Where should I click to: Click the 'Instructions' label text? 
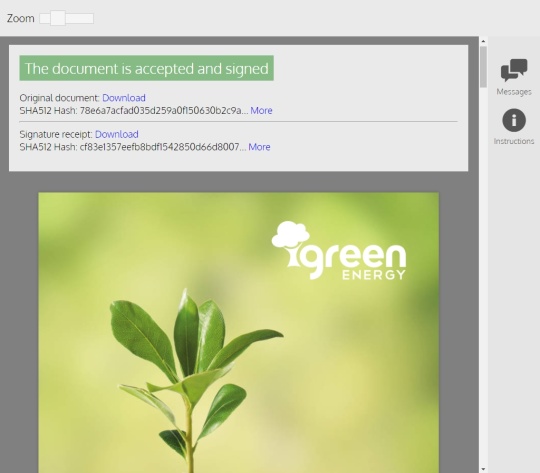click(514, 141)
